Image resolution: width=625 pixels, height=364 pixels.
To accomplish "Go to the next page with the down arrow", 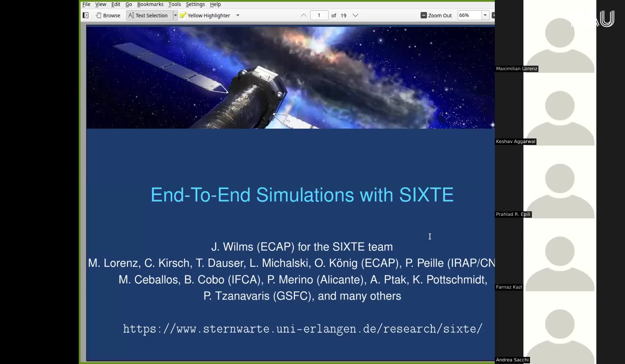I will 355,15.
